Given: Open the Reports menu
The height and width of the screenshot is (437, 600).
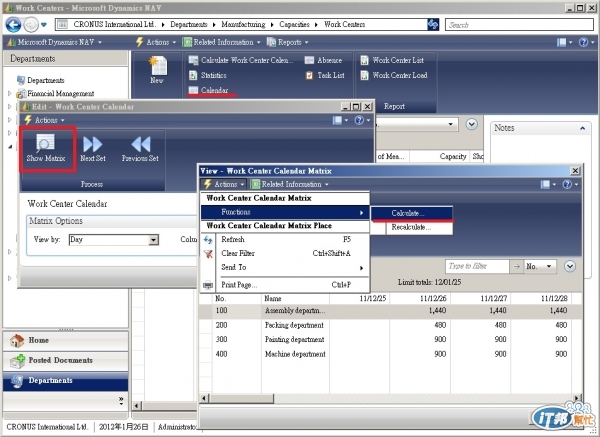Looking at the screenshot, I should (287, 42).
